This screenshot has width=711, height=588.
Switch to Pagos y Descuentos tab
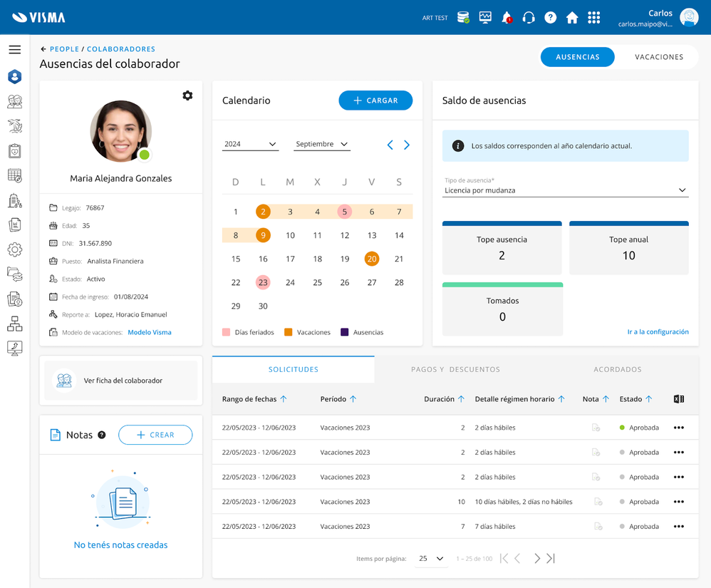pyautogui.click(x=455, y=369)
